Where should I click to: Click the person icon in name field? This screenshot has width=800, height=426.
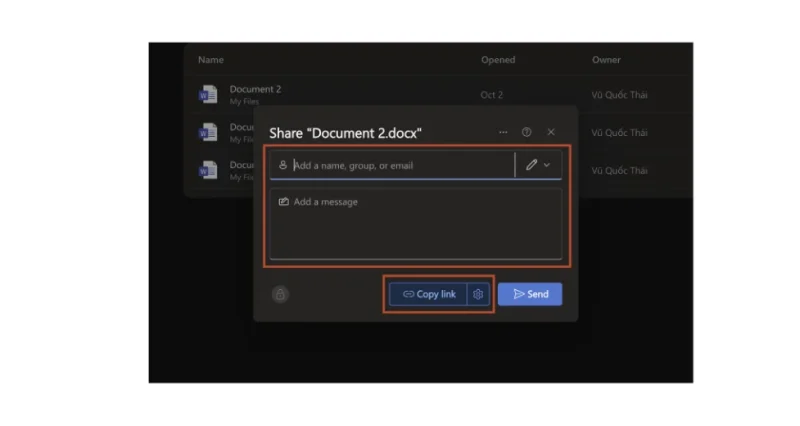(x=283, y=165)
